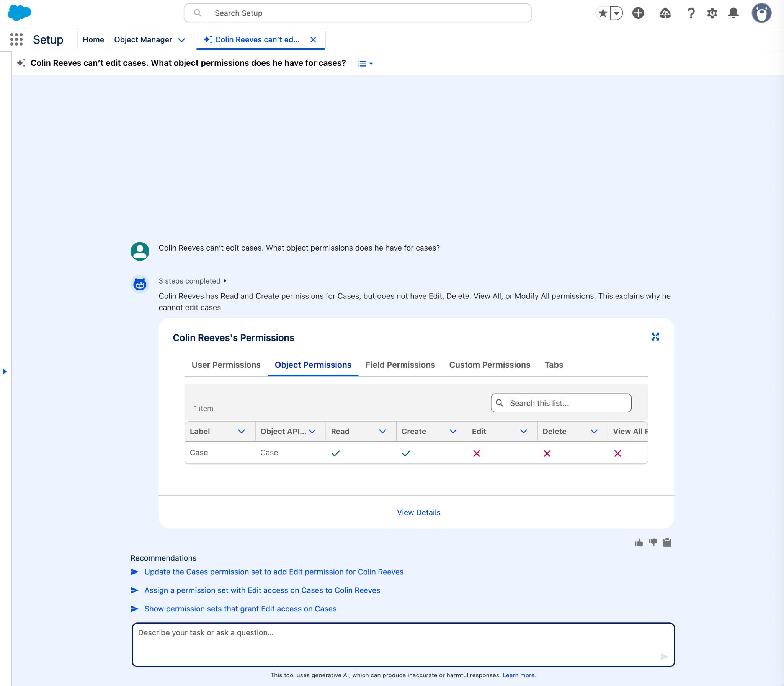Expand the Object Manager tab dropdown
Screen dimensions: 784x686
pos(181,40)
